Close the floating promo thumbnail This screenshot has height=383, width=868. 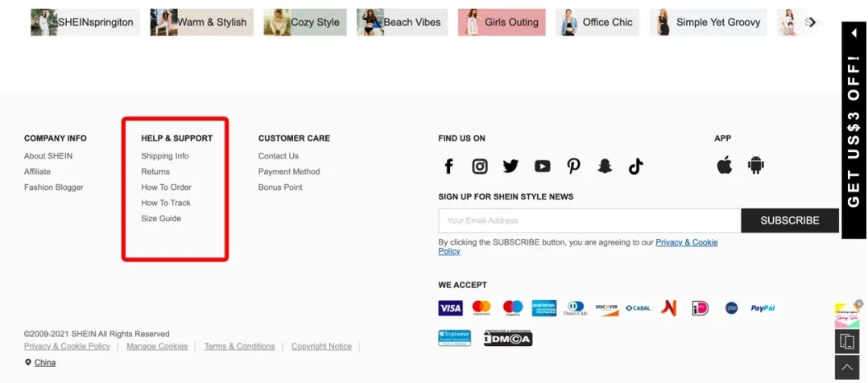point(859,303)
